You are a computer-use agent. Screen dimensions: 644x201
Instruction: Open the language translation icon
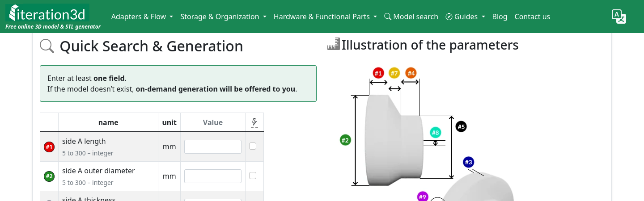point(619,17)
